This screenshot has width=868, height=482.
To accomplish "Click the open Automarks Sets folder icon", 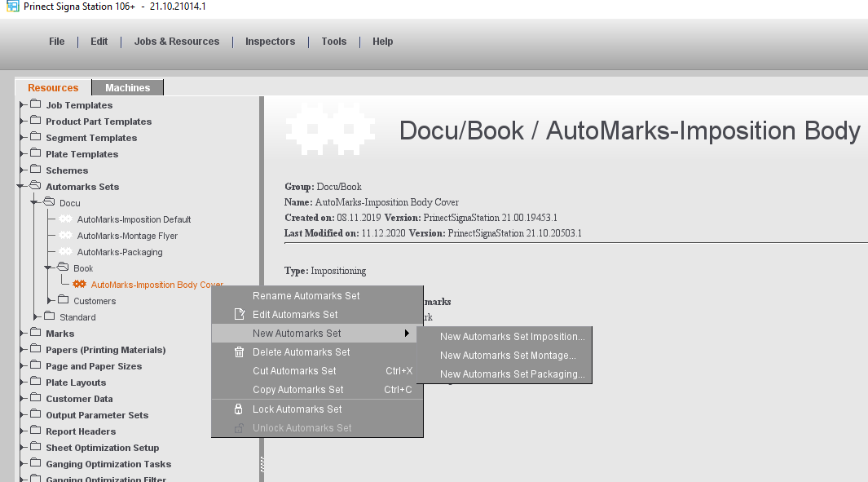I will (35, 186).
